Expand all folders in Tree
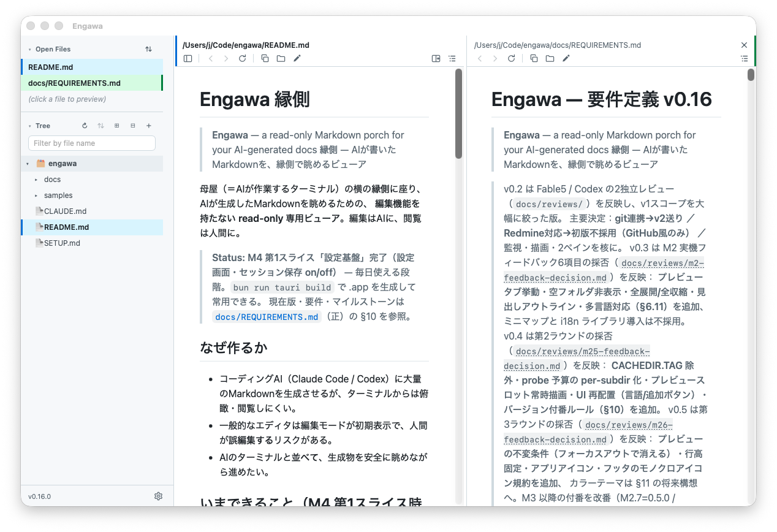Screen dimensions: 777x532 pyautogui.click(x=116, y=126)
